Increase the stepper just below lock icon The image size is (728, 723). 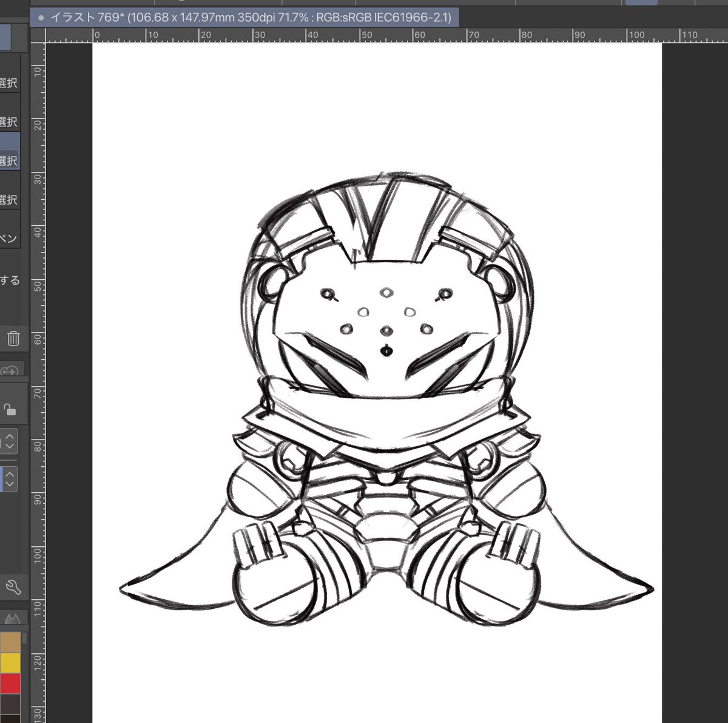tap(10, 435)
